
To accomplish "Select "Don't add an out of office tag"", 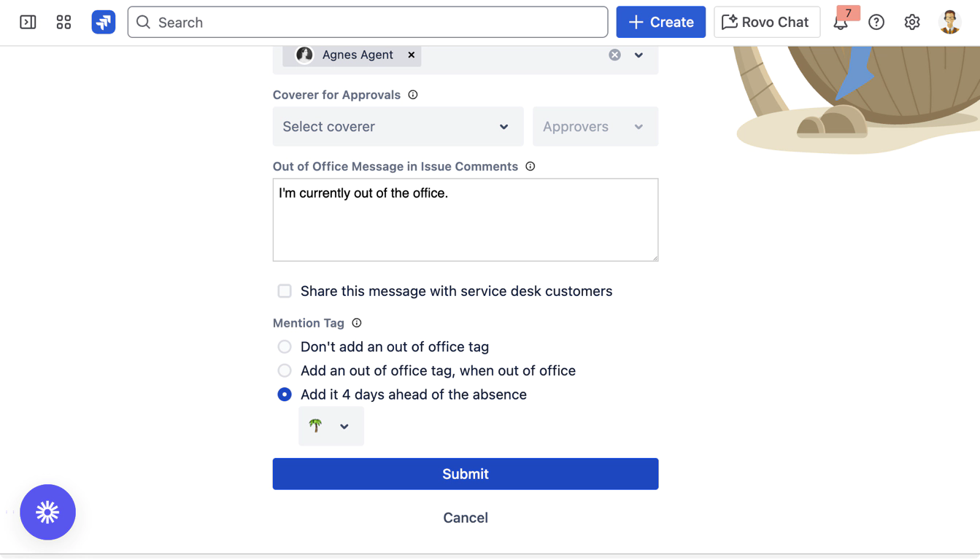I will coord(285,347).
